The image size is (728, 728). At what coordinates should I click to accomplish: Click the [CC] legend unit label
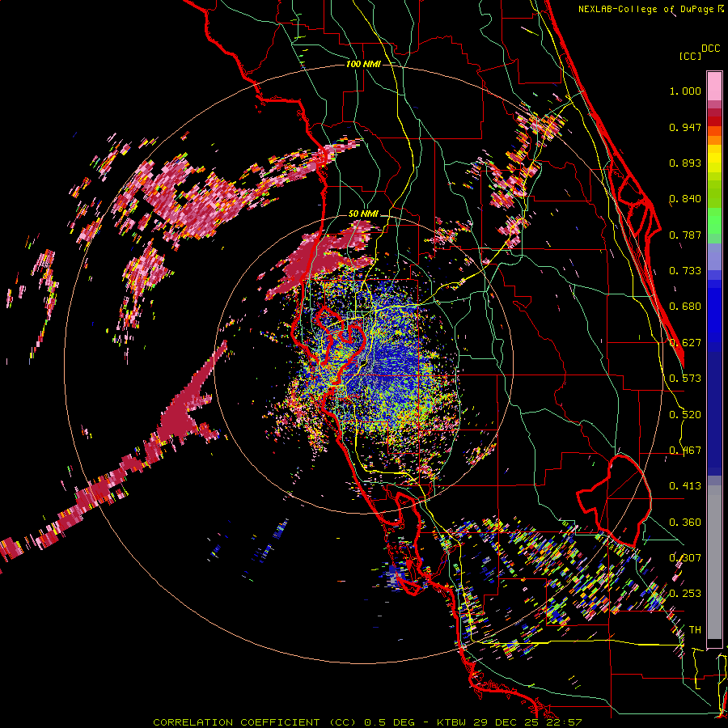pyautogui.click(x=690, y=56)
